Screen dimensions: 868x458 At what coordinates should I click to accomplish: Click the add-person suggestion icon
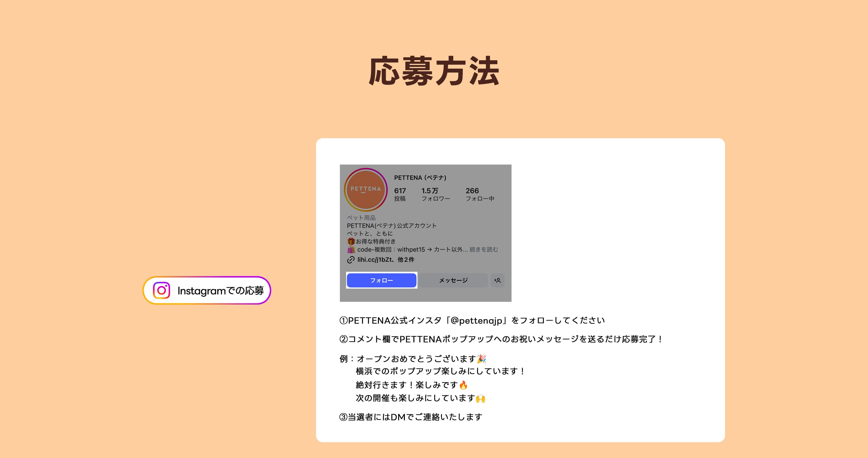(497, 280)
